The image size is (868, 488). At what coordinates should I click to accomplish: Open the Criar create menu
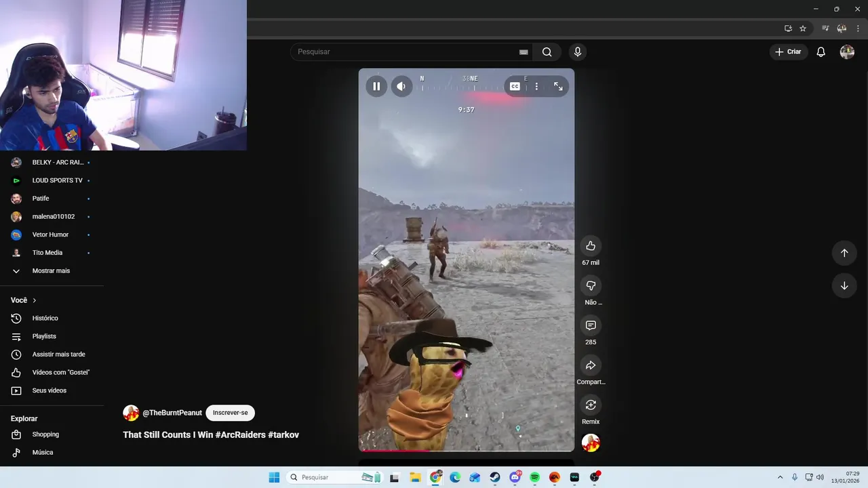pos(789,52)
